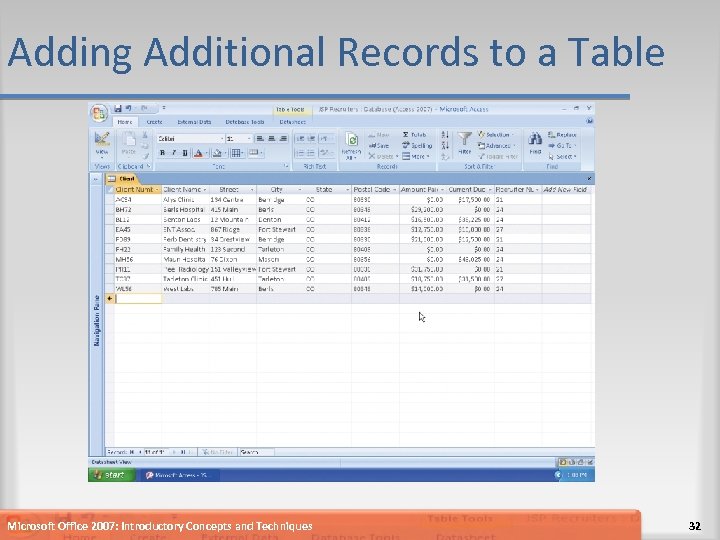Click the BH72 client number cell
This screenshot has height=540, width=720.
point(138,210)
